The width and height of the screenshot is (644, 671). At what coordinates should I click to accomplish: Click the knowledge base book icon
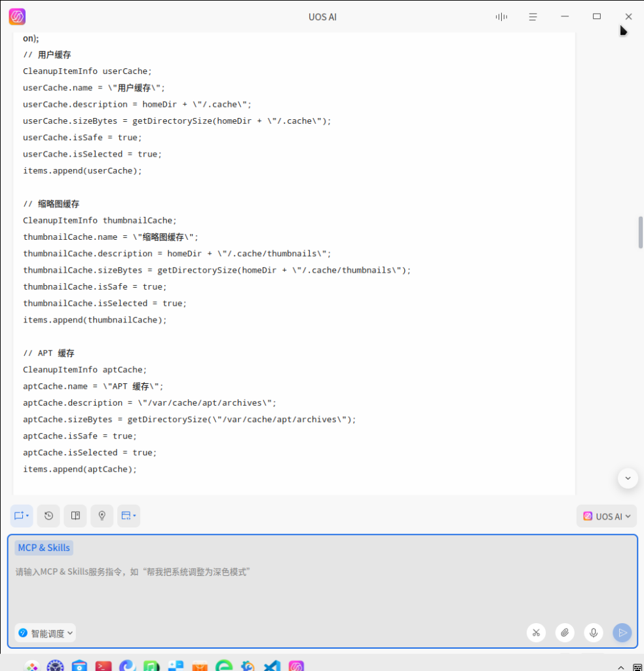tap(75, 516)
